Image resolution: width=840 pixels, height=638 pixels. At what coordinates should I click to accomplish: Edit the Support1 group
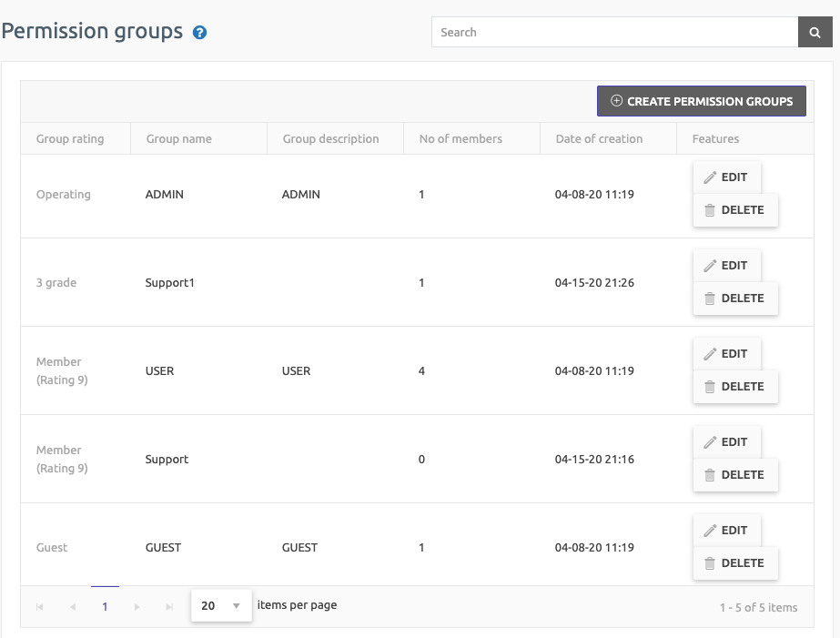click(726, 266)
